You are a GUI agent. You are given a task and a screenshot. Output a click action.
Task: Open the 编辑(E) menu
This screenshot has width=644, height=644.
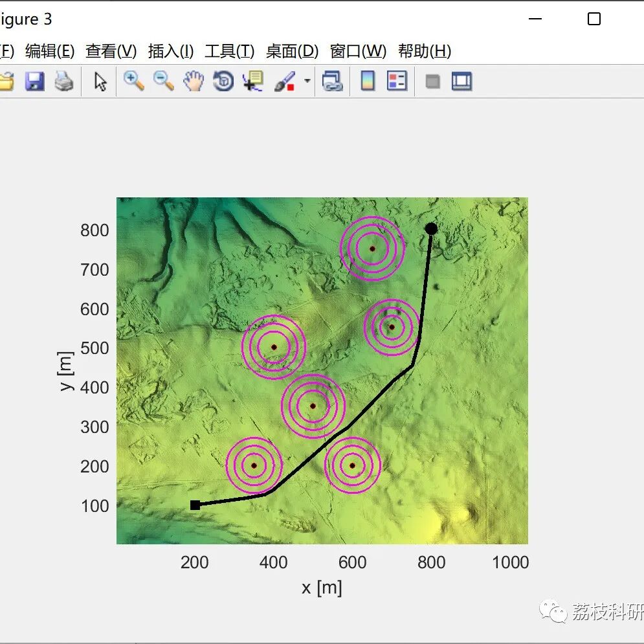click(x=50, y=51)
